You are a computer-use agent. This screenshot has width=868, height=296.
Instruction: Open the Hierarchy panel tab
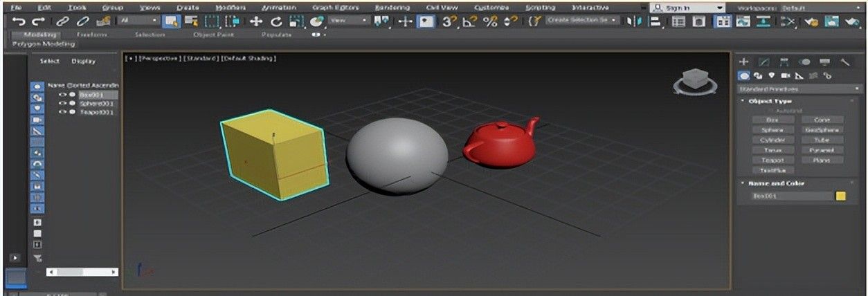[785, 62]
